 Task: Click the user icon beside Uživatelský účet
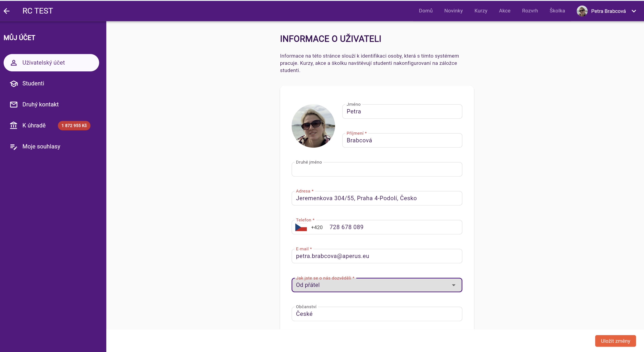click(14, 63)
